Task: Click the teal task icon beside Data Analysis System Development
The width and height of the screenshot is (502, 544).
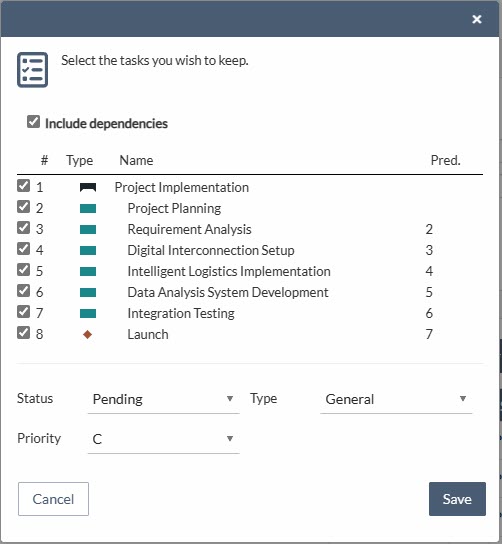Action: coord(88,292)
